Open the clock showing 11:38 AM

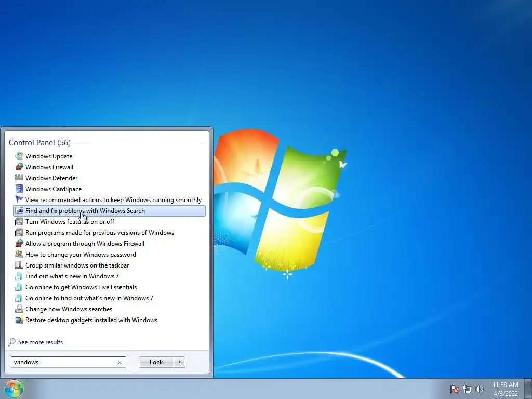505,389
